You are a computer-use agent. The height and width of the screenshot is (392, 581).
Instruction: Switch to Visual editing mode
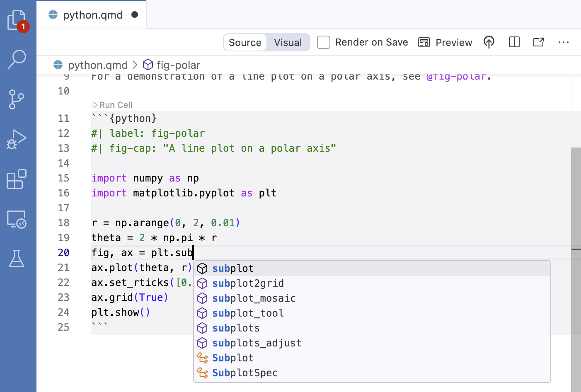tap(288, 42)
